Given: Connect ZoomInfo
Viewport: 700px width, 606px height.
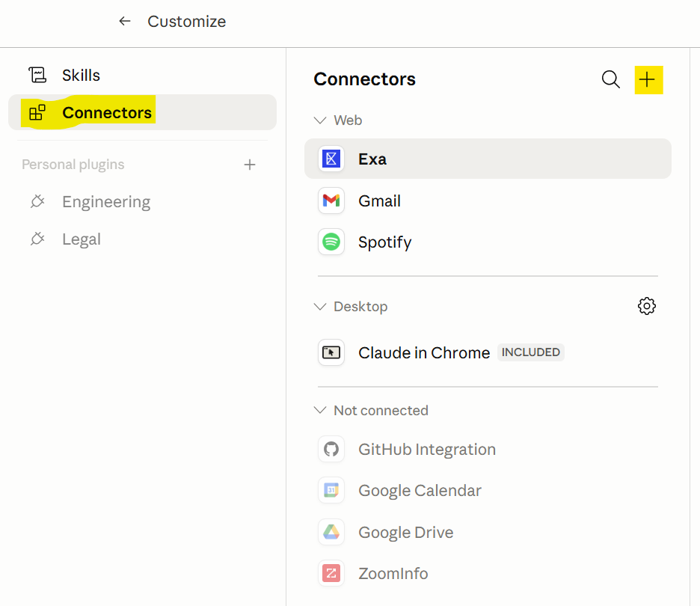Looking at the screenshot, I should click(x=488, y=573).
